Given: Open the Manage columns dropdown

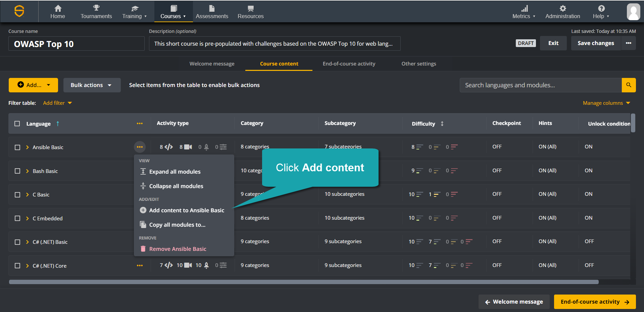Looking at the screenshot, I should click(x=606, y=103).
